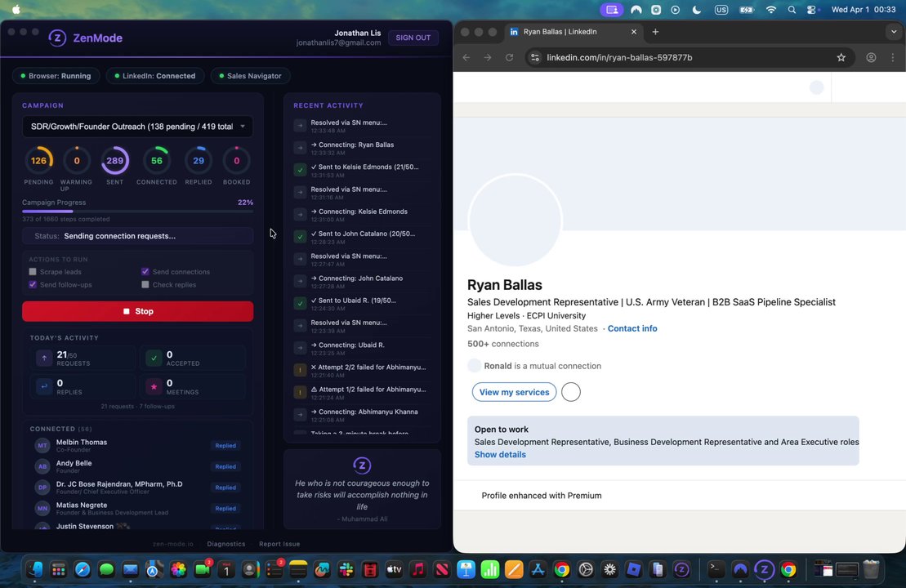Click Ryan Ballas profile photo placeholder

point(515,220)
